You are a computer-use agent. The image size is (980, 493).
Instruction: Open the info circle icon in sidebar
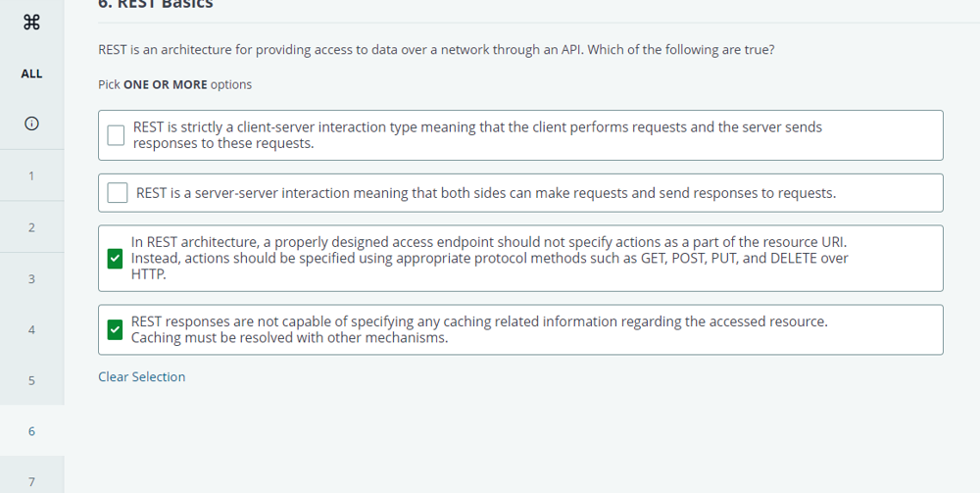point(31,123)
